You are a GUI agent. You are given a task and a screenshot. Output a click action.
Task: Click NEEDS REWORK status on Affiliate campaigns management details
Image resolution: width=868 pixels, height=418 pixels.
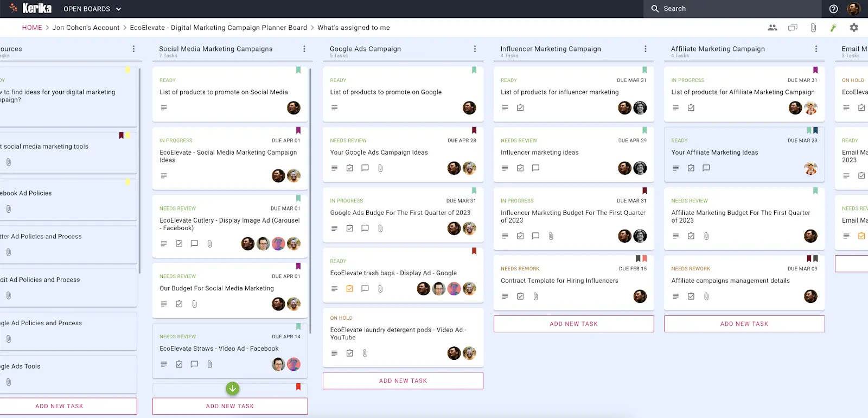point(691,269)
